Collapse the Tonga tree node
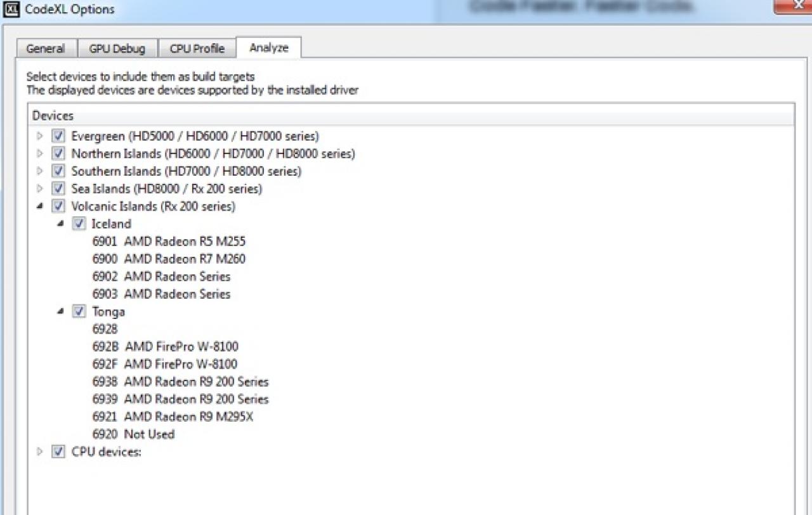 60,311
